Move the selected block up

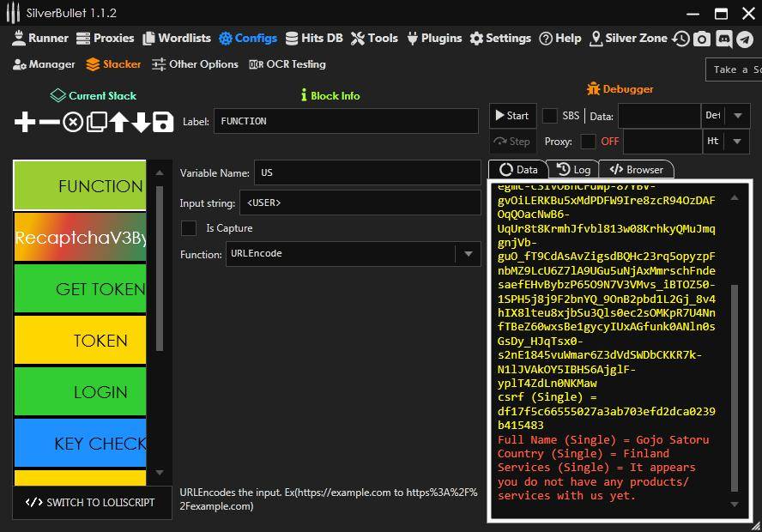click(x=119, y=123)
